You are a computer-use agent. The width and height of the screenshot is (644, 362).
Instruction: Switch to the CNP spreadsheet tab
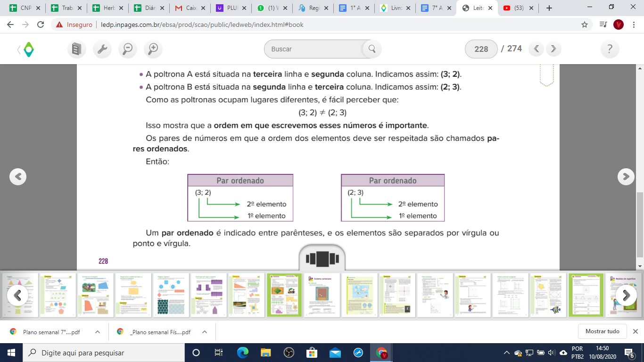point(25,8)
